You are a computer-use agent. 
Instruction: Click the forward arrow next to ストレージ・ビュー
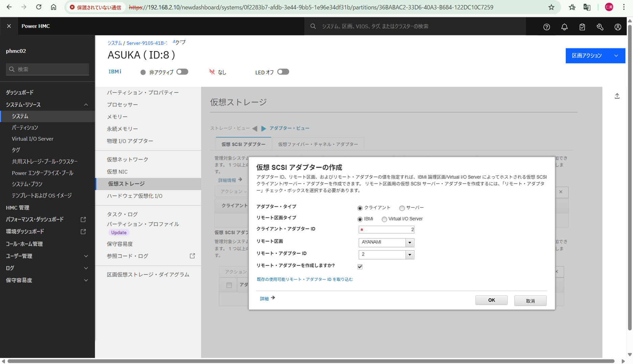pyautogui.click(x=263, y=128)
